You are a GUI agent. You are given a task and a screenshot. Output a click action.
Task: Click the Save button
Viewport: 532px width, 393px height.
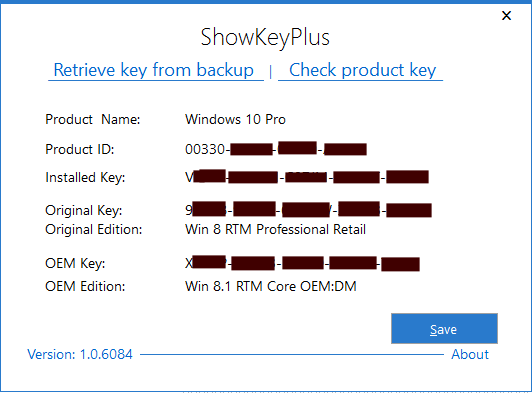coord(444,329)
